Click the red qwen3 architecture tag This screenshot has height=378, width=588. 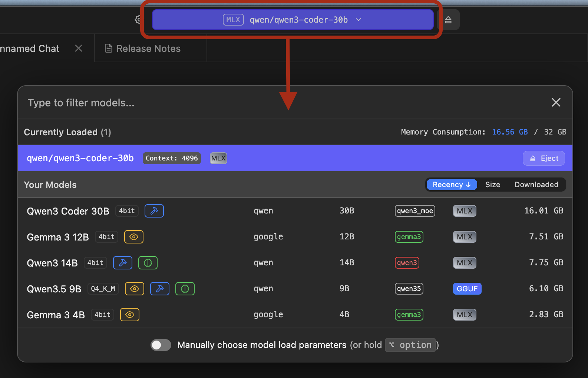(x=407, y=263)
